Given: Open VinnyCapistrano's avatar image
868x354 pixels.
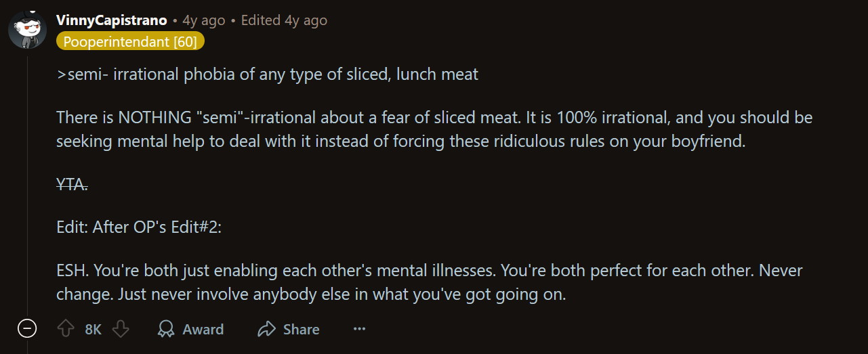Looking at the screenshot, I should [x=27, y=29].
